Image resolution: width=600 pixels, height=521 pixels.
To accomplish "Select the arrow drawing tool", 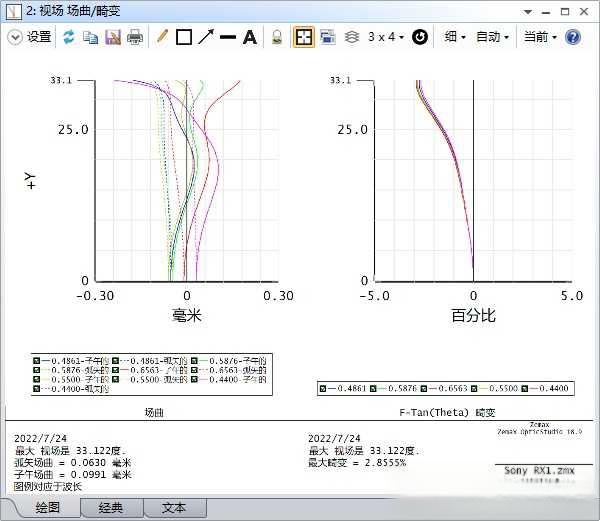I will click(206, 37).
